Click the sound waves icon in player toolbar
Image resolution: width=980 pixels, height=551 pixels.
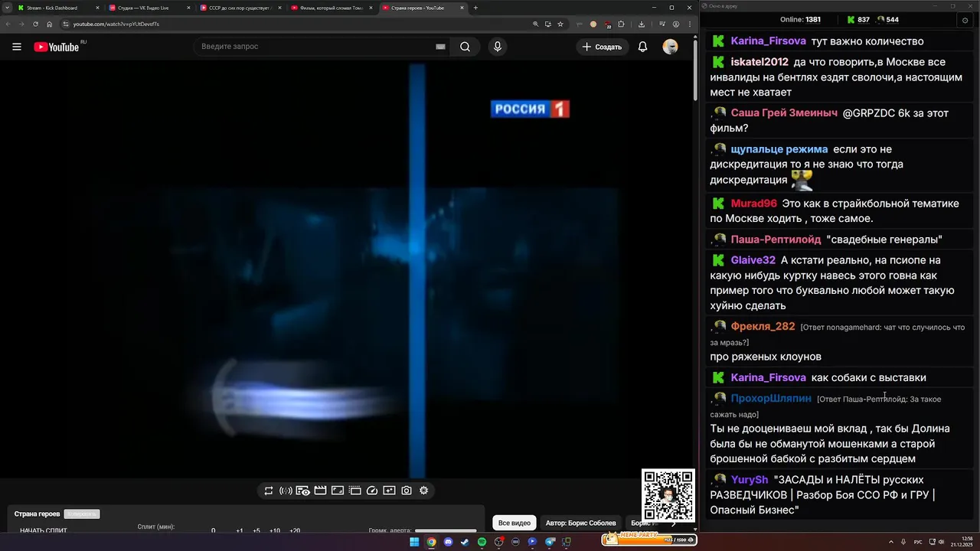[286, 491]
